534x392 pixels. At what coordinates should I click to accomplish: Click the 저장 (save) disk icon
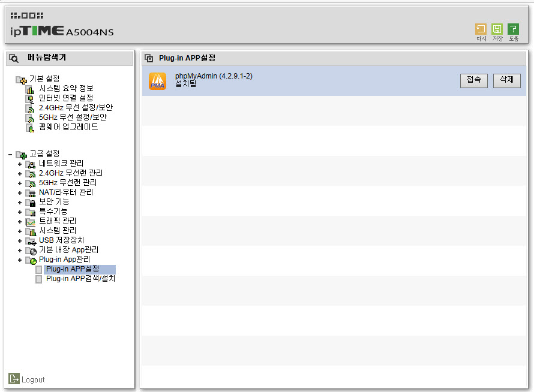(497, 29)
